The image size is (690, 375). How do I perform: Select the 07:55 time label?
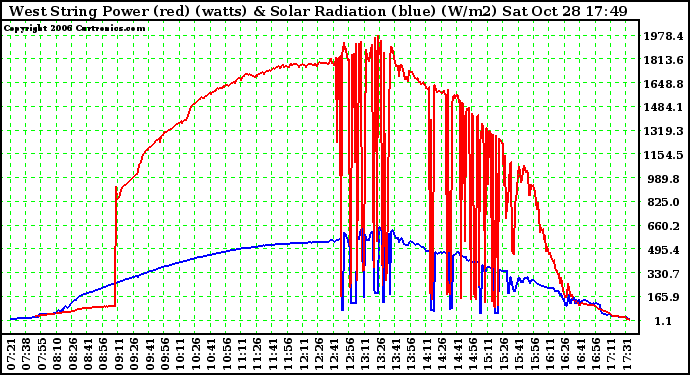pos(42,354)
